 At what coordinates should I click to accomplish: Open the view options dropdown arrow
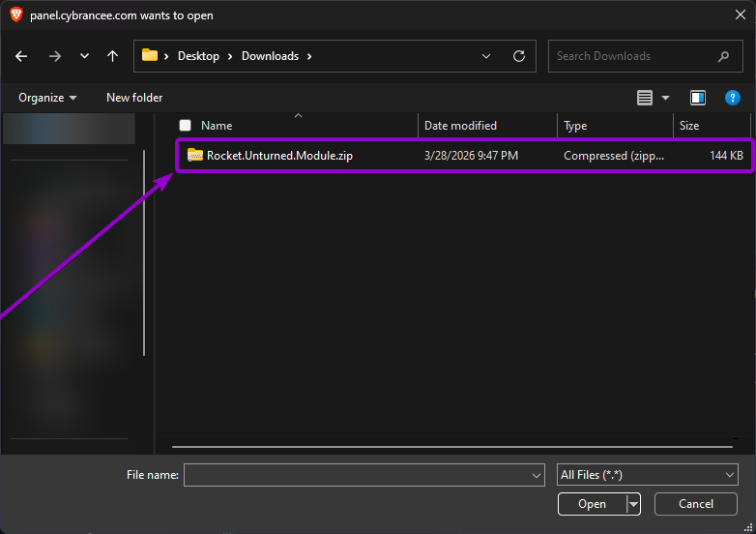665,98
